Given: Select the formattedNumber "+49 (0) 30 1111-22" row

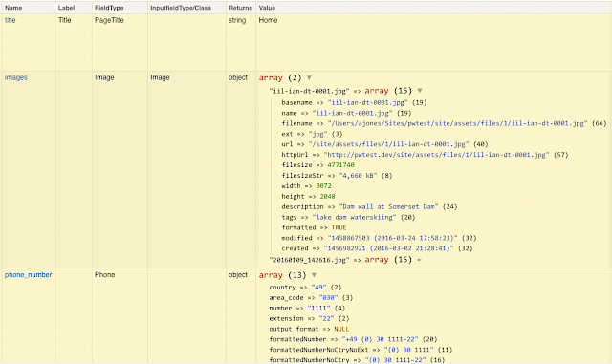Looking at the screenshot, I should [x=353, y=339].
